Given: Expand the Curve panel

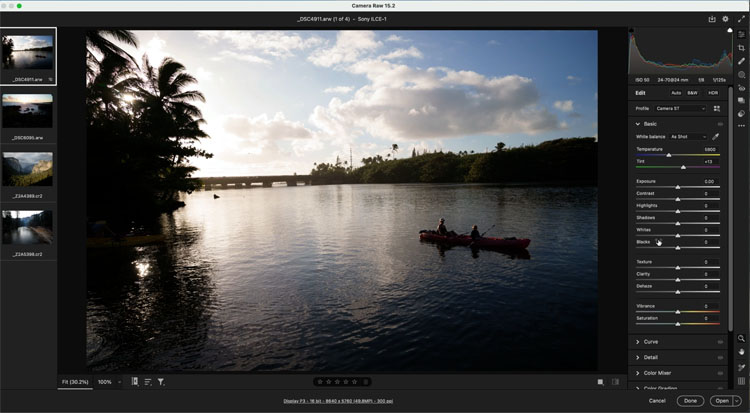Looking at the screenshot, I should click(x=638, y=342).
